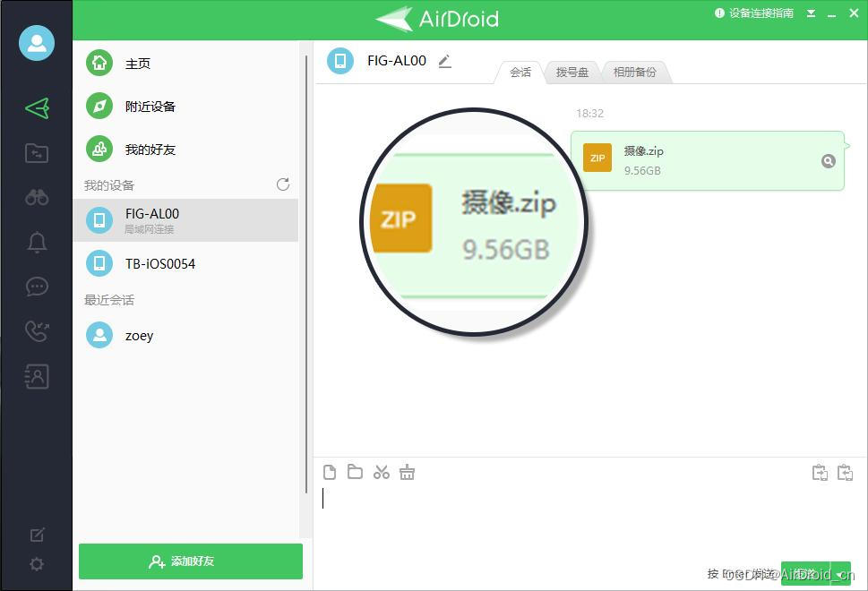Image resolution: width=868 pixels, height=591 pixels.
Task: Open 设备连接指南 connection guide link
Action: (754, 13)
